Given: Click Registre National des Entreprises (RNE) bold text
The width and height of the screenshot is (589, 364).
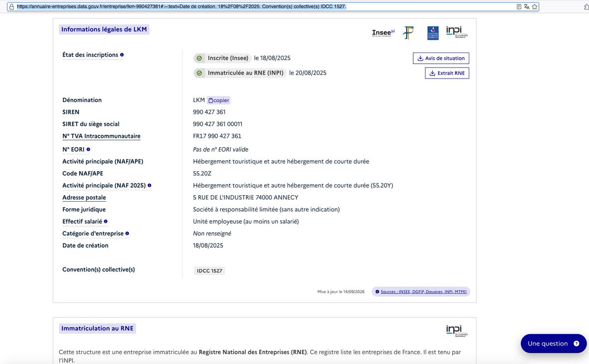Looking at the screenshot, I should point(253,352).
